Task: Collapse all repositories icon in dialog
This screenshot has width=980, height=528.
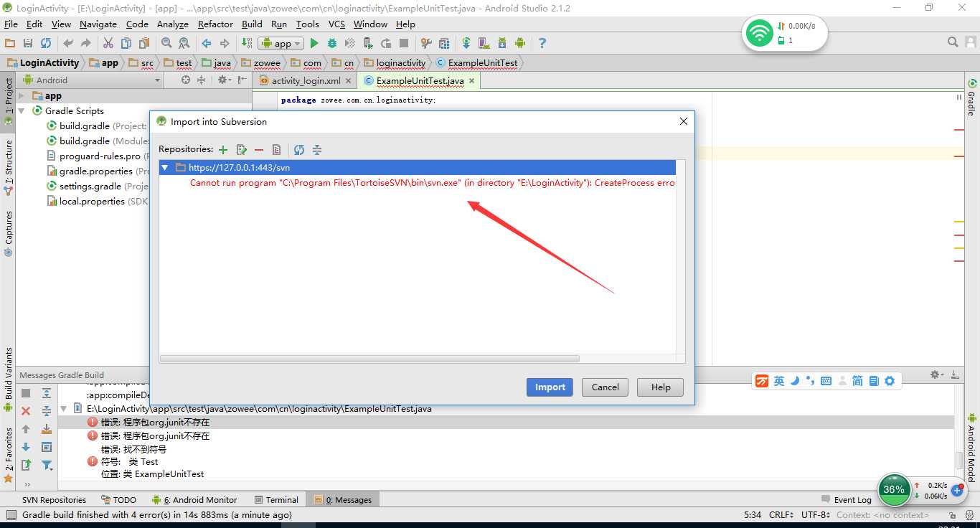Action: coord(316,150)
